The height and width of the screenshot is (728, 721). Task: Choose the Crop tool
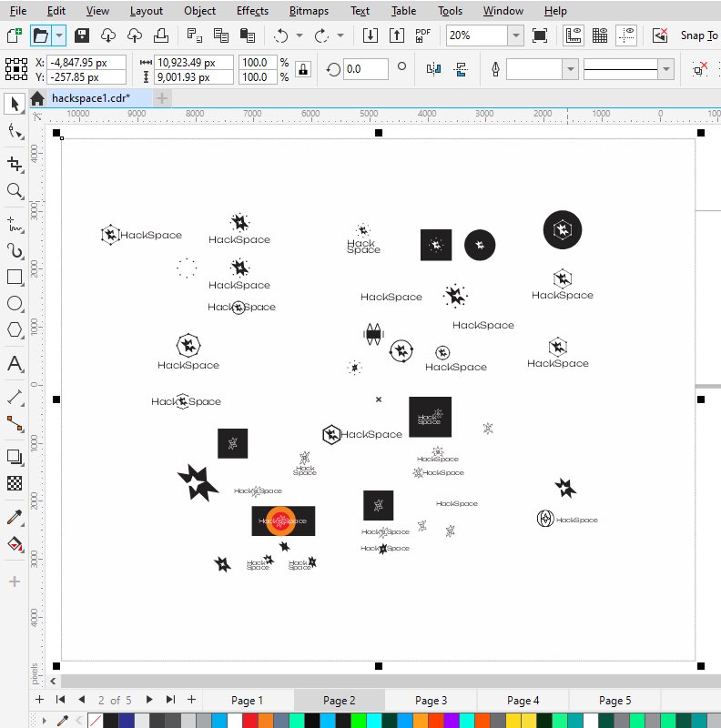tap(15, 164)
